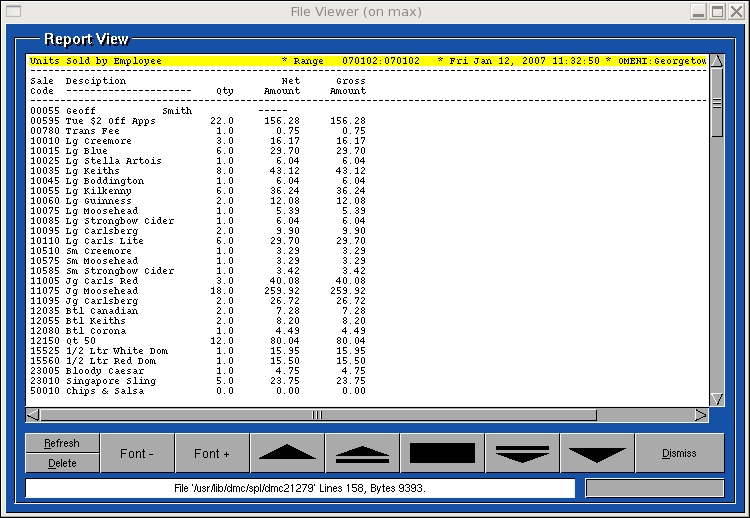Viewport: 750px width, 518px height.
Task: Click the Delete button
Action: [62, 463]
